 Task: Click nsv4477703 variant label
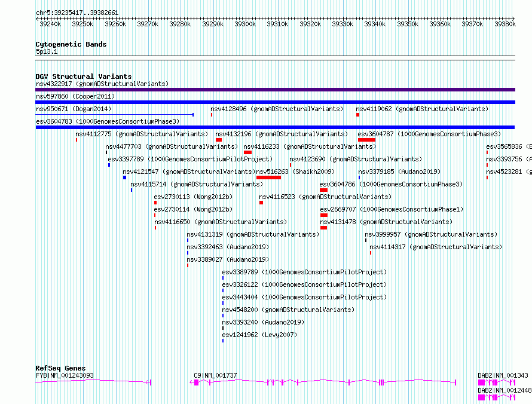[x=172, y=146]
